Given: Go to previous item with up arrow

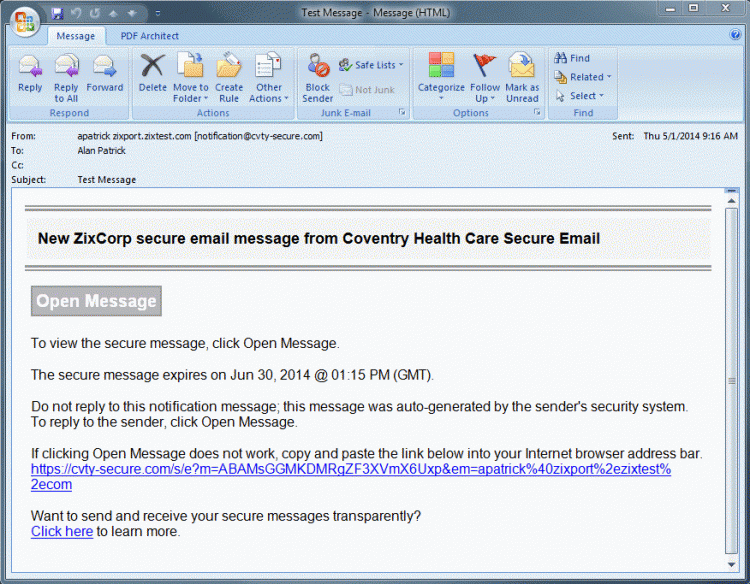Looking at the screenshot, I should (x=113, y=13).
